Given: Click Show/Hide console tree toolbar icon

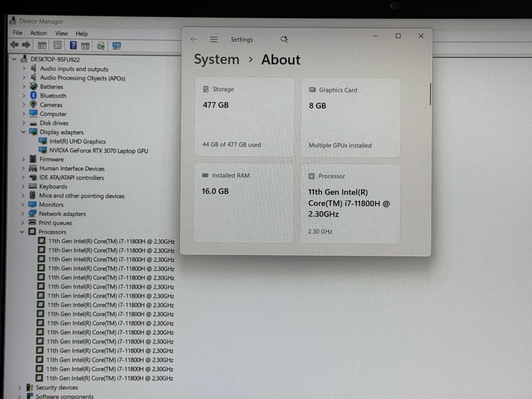Looking at the screenshot, I should point(42,46).
